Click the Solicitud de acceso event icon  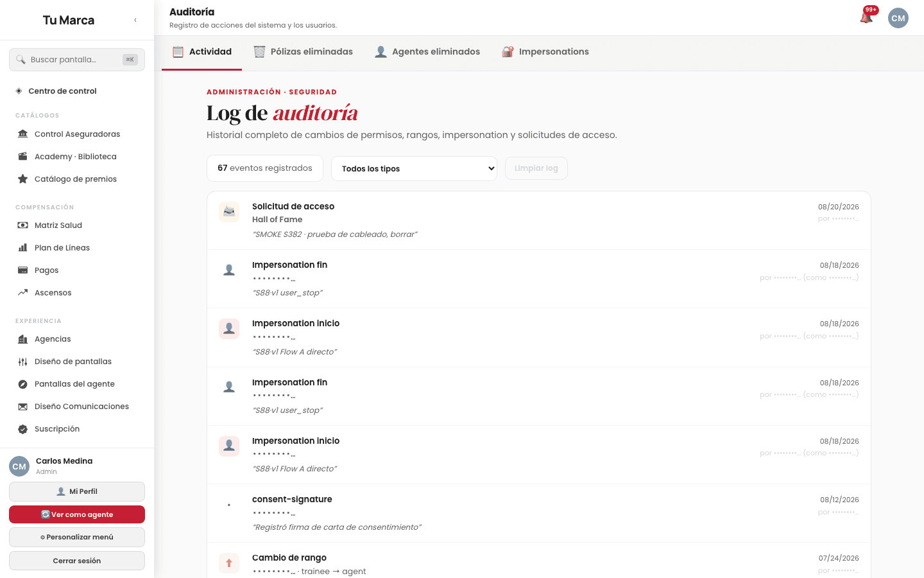click(x=229, y=211)
